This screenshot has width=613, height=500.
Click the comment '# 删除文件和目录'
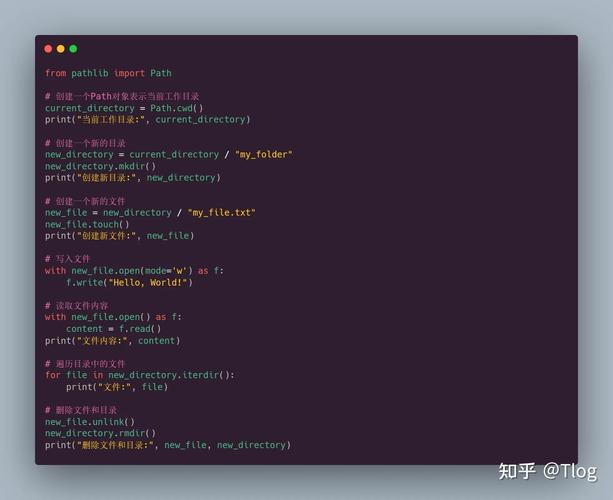81,410
